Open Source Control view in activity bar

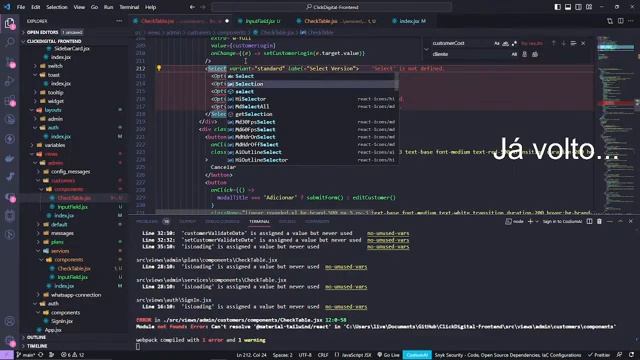click(9, 62)
